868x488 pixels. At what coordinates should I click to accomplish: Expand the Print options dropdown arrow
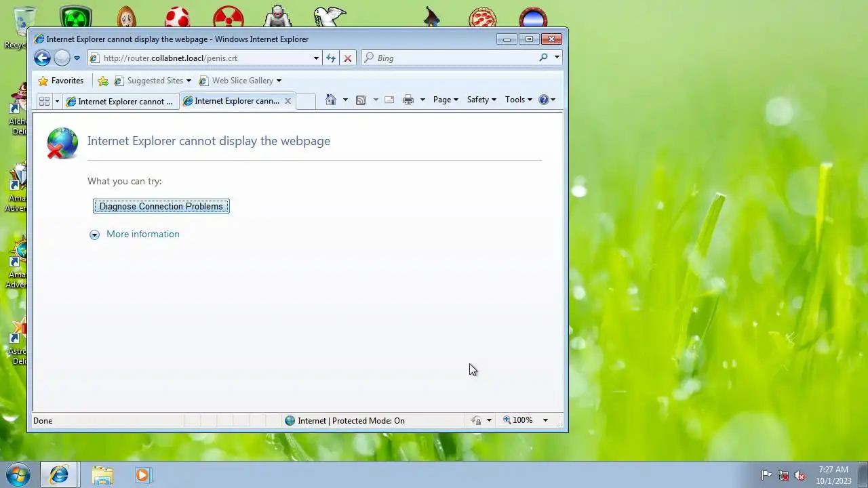(422, 100)
